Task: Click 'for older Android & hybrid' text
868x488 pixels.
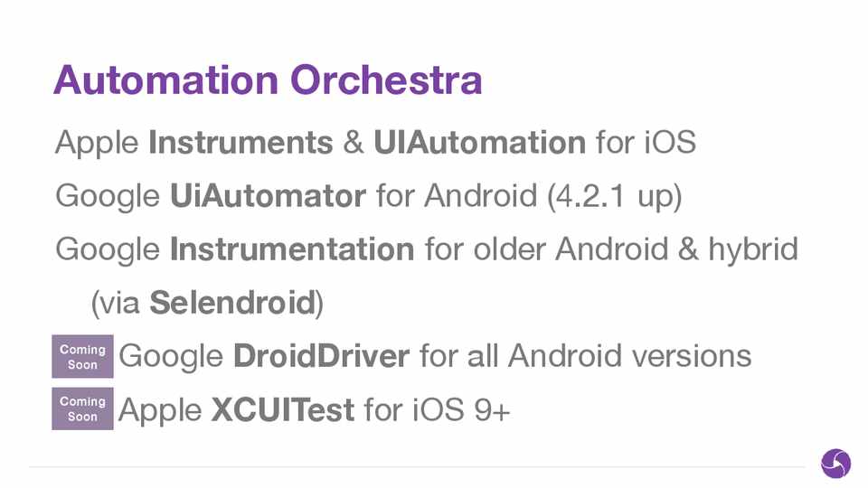Action: coord(611,249)
